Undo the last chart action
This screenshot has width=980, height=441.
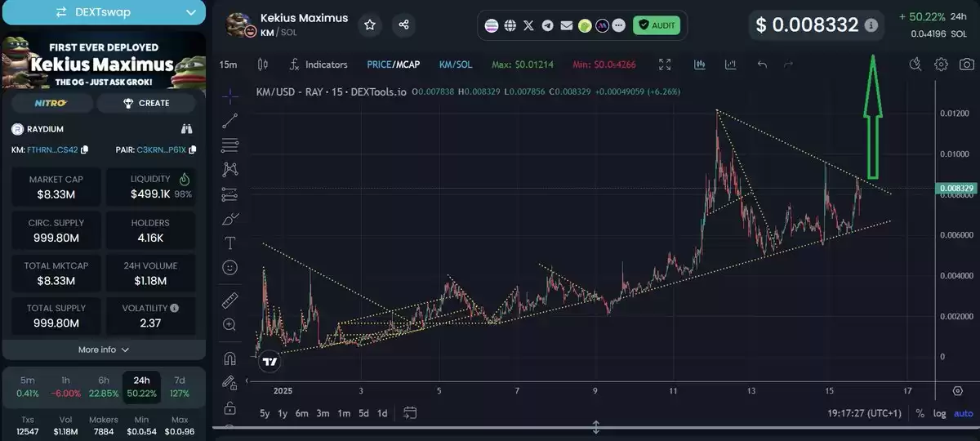point(762,65)
